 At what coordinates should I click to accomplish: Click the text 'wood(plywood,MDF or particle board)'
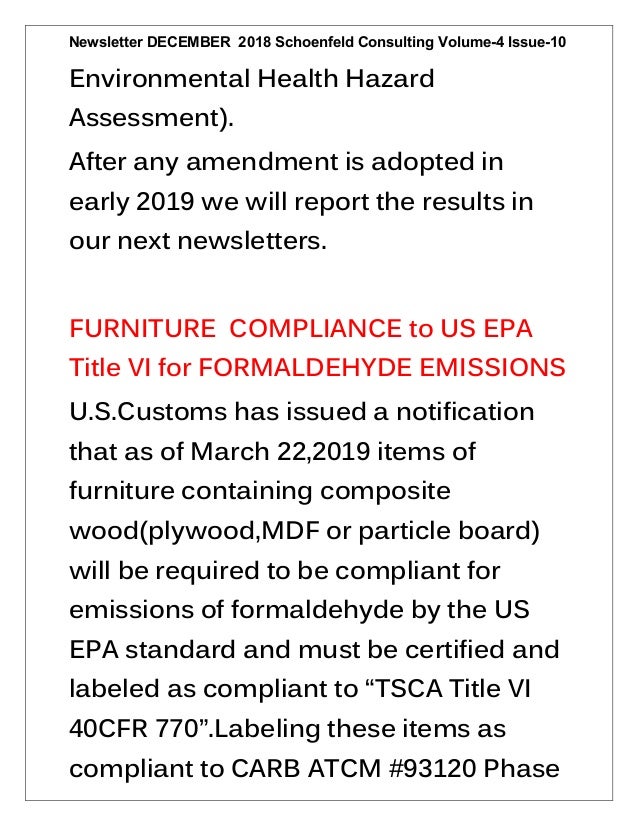coord(305,531)
